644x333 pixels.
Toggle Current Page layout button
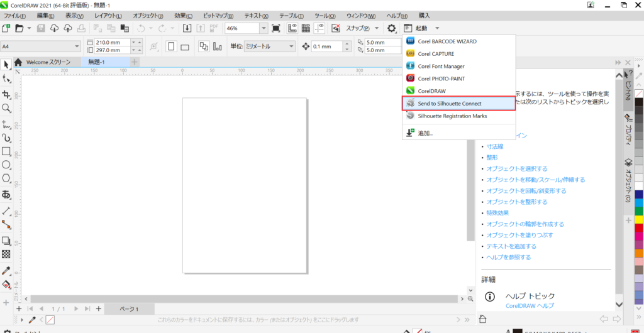click(217, 46)
